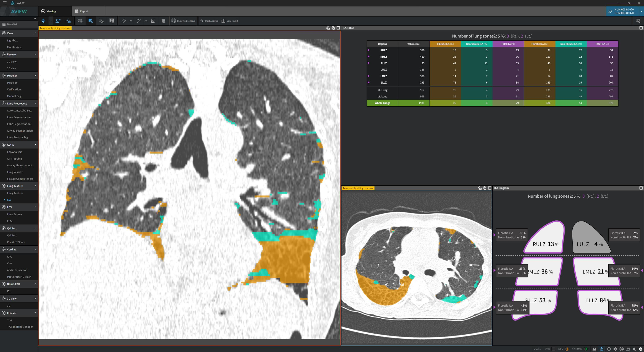Select the 3D line measurement tool

138,21
